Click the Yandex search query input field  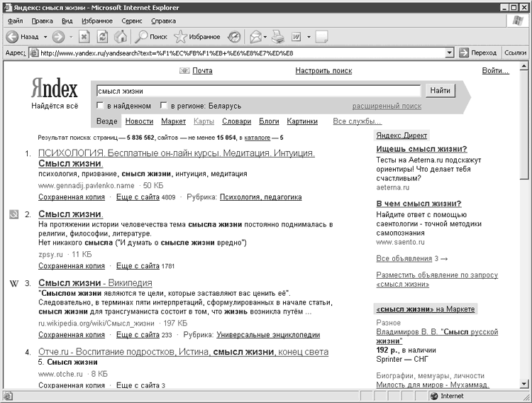pos(258,91)
